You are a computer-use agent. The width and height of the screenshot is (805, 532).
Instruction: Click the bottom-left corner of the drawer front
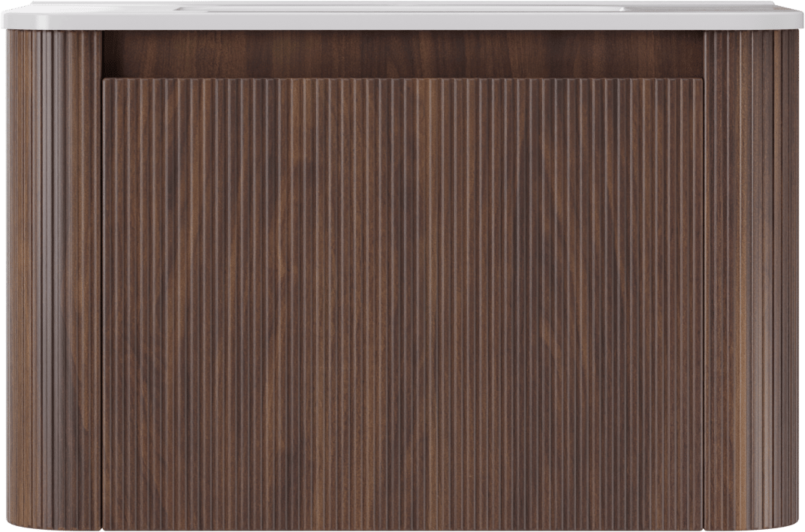(106, 525)
